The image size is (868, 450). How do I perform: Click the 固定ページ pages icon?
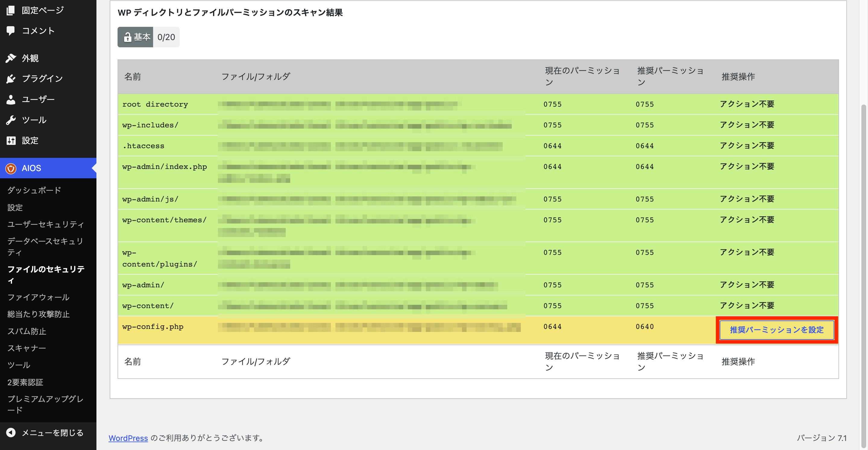coord(11,11)
